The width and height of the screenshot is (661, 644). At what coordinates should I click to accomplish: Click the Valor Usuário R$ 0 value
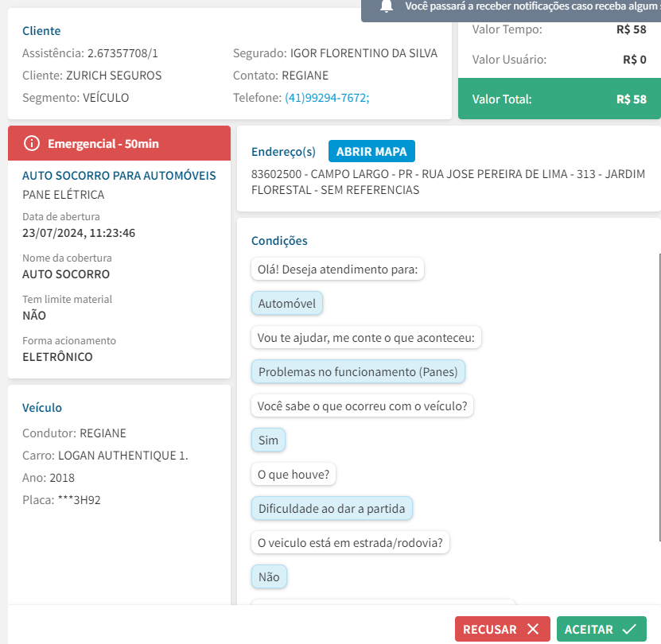pos(635,60)
